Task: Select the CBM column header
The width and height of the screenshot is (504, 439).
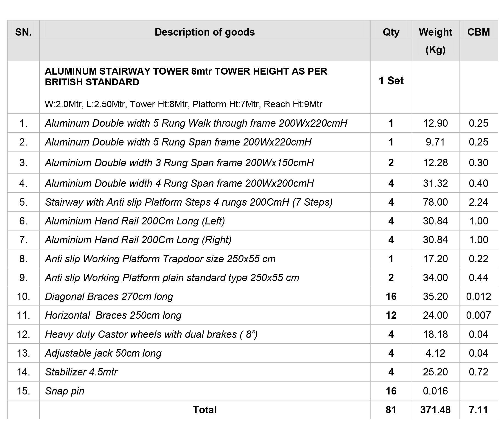Action: pos(478,32)
